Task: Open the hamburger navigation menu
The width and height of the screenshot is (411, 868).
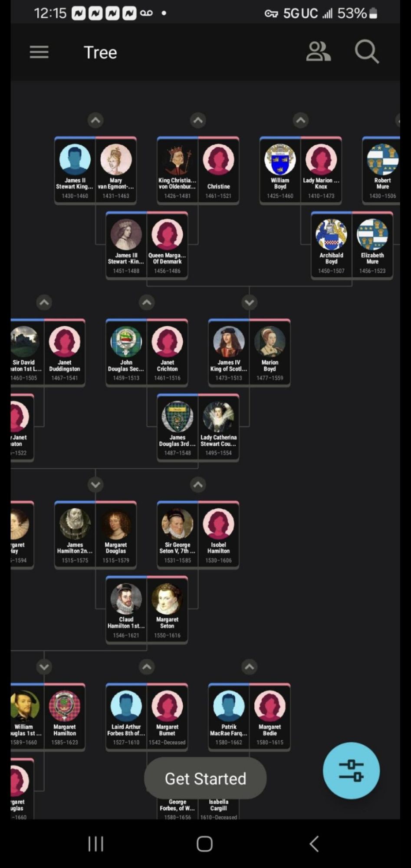Action: point(39,53)
